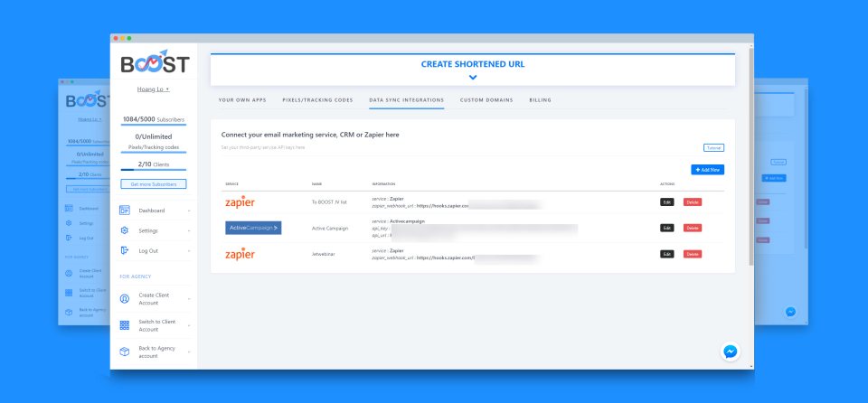Click the Create Client Account icon in the left background window

69,273
